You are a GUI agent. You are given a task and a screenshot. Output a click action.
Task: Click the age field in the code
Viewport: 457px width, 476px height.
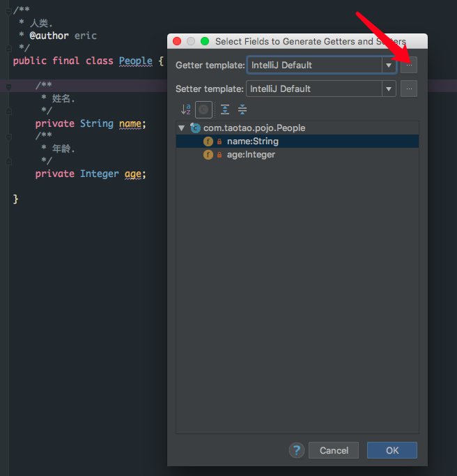tap(134, 174)
